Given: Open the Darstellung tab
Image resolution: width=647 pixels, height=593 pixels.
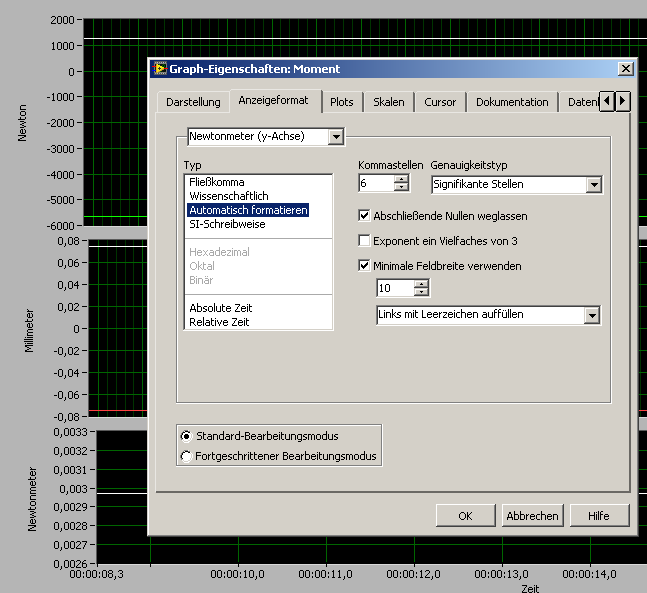Looking at the screenshot, I should point(193,102).
